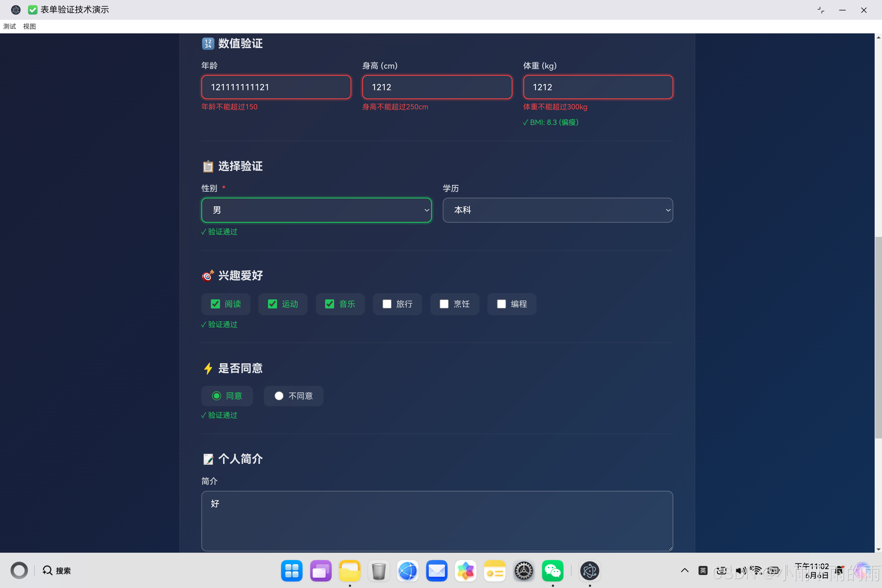Check the 烹饪 checkbox
Screen dimensions: 882x588
pos(444,304)
